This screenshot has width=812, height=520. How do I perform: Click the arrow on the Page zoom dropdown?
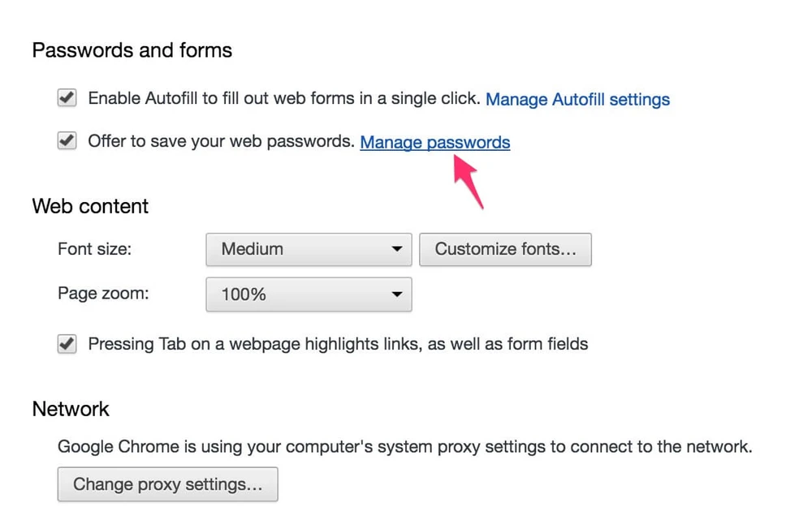[x=396, y=294]
